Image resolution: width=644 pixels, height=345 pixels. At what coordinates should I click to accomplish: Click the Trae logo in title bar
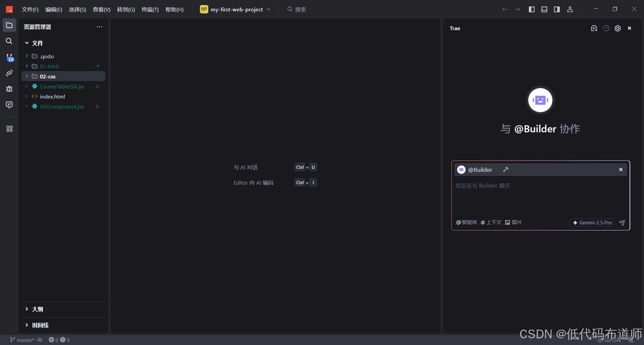pos(9,9)
